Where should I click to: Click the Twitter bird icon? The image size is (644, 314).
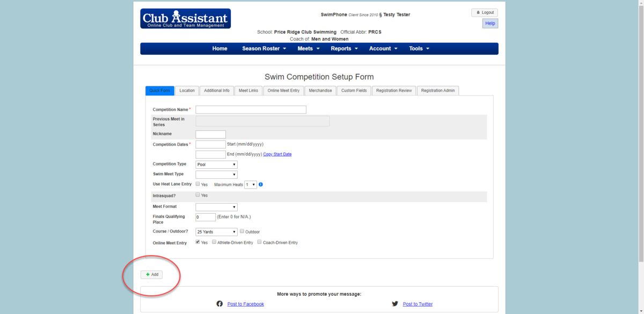(x=395, y=304)
